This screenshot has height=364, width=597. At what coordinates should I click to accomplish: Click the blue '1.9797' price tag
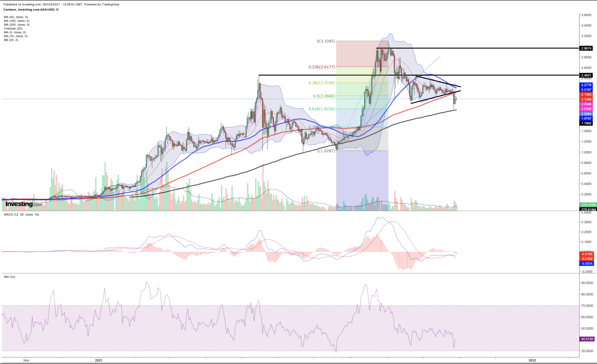(586, 119)
